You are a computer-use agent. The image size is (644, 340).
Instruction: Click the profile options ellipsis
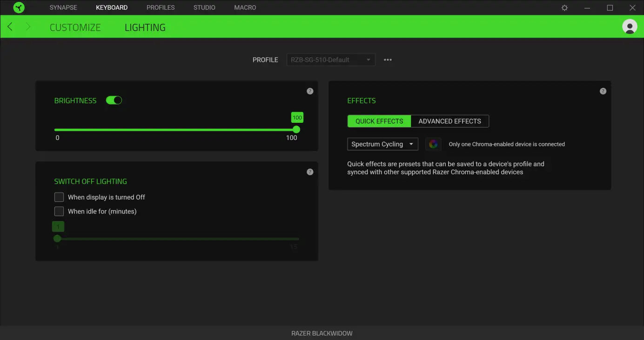[x=388, y=60]
